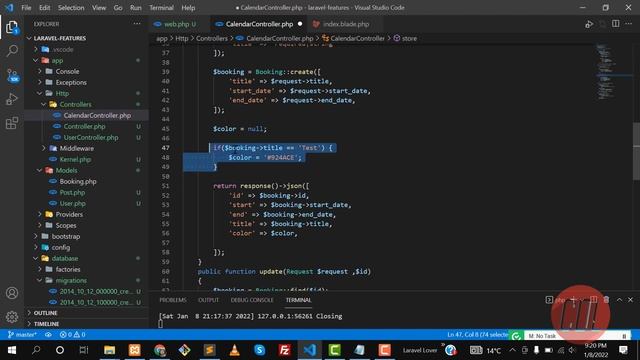640x360 pixels.
Task: Click the Windows Start button
Action: click(x=12, y=350)
